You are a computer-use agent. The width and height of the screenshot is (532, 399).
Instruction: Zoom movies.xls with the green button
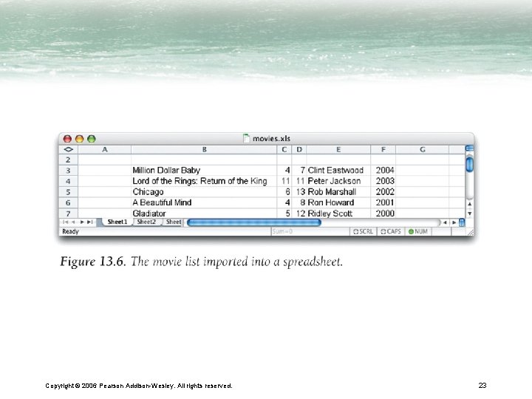[92, 139]
